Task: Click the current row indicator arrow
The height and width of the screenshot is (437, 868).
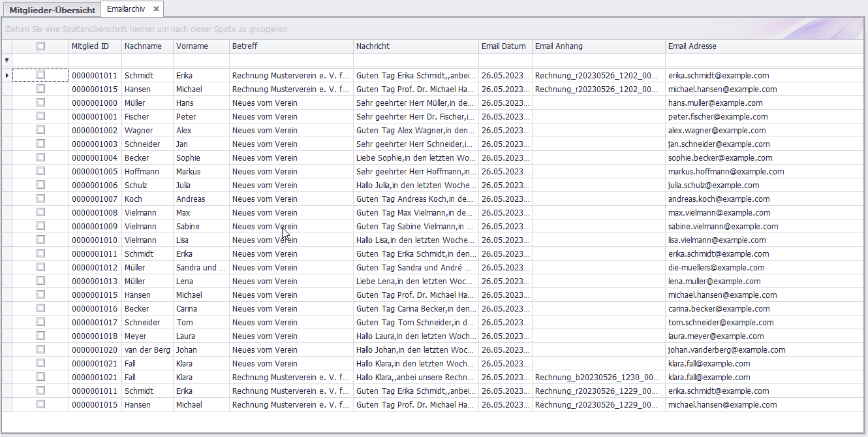Action: click(7, 76)
